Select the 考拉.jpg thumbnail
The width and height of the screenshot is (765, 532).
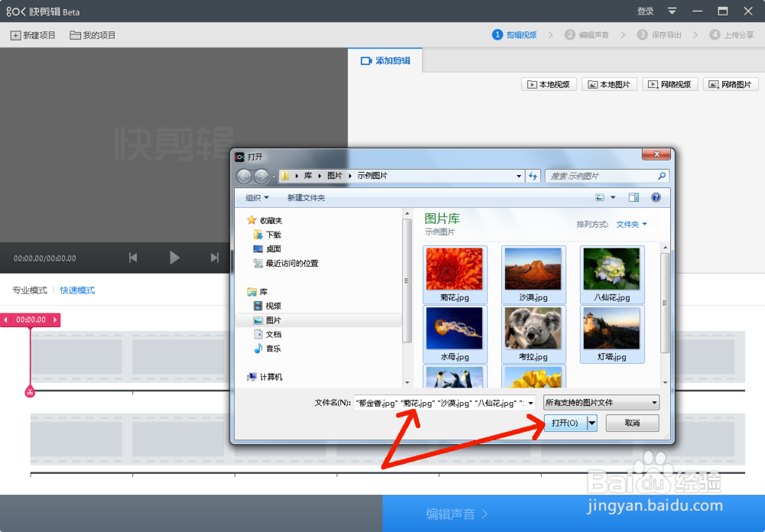tap(533, 334)
